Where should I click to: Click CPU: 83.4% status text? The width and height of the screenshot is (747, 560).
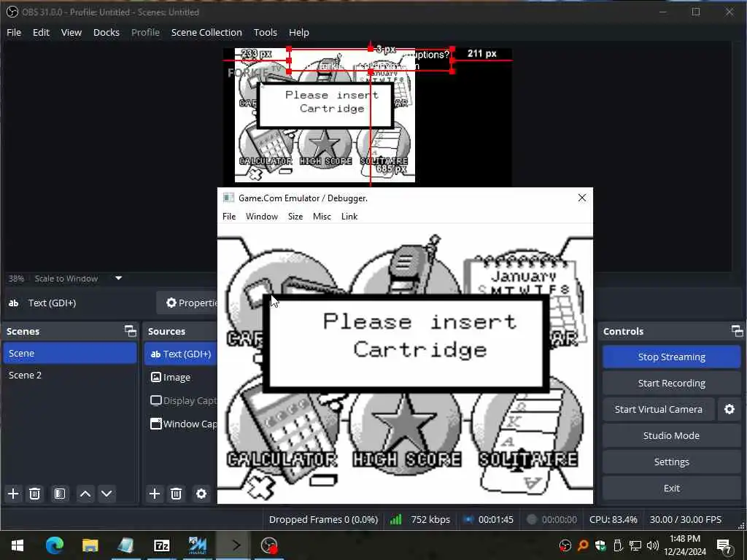613,519
